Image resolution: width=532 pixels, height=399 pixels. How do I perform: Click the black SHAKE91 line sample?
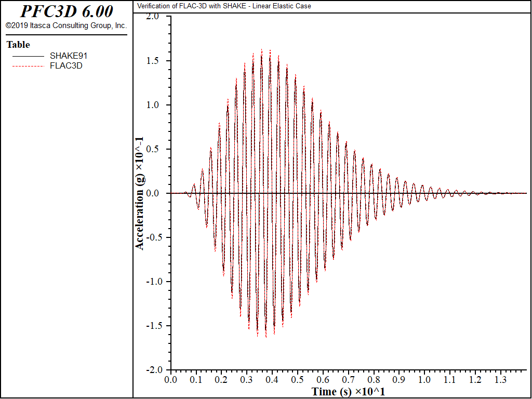coord(28,56)
